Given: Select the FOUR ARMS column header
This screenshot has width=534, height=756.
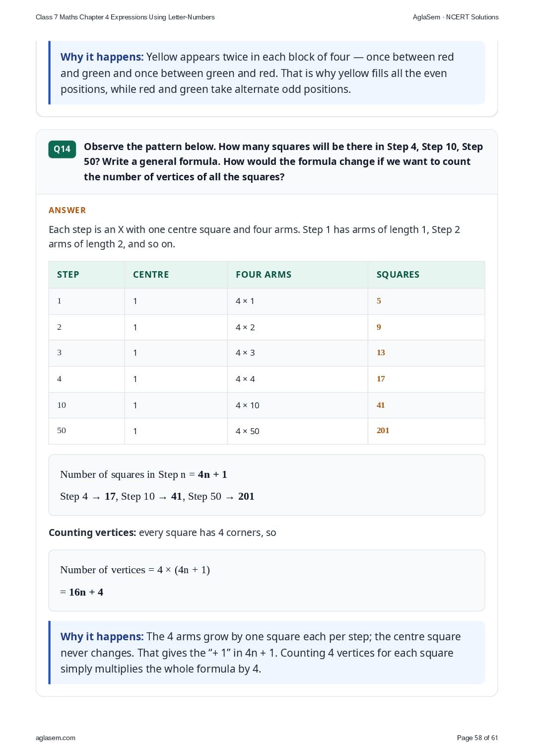Looking at the screenshot, I should [x=264, y=275].
